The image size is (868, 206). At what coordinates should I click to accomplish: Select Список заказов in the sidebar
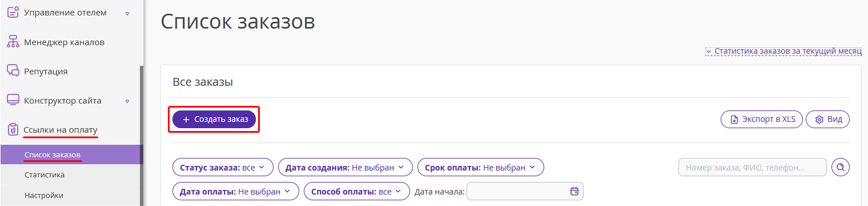point(71,154)
